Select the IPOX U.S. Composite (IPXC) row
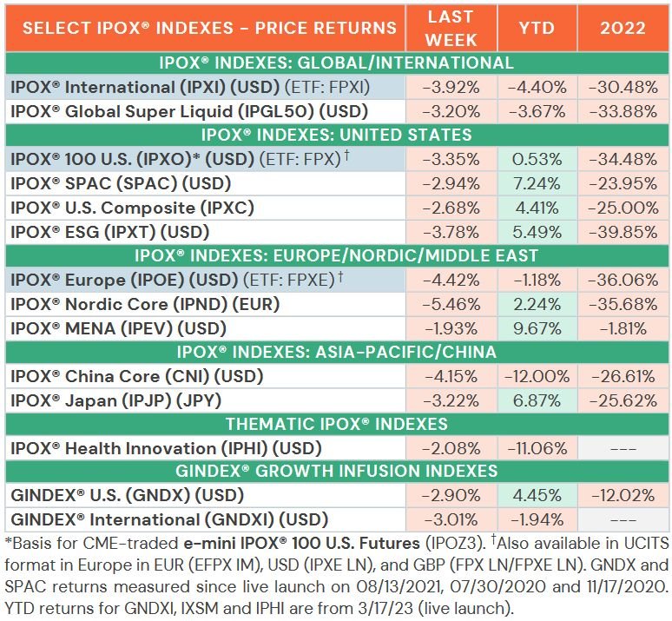 [x=336, y=208]
